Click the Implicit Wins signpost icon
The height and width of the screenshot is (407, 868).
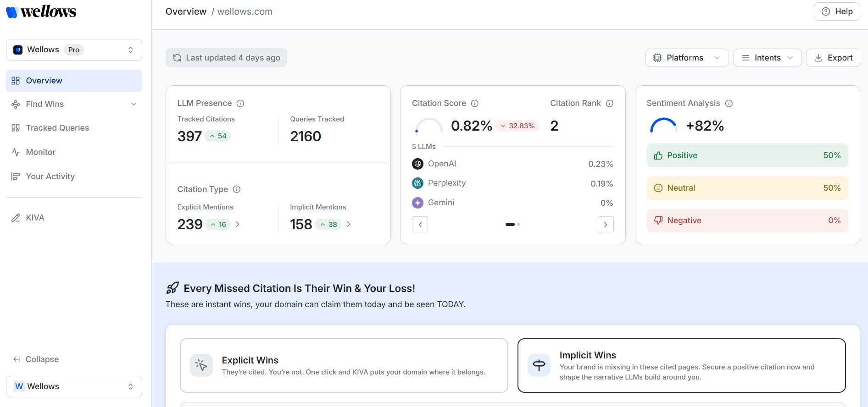(539, 365)
